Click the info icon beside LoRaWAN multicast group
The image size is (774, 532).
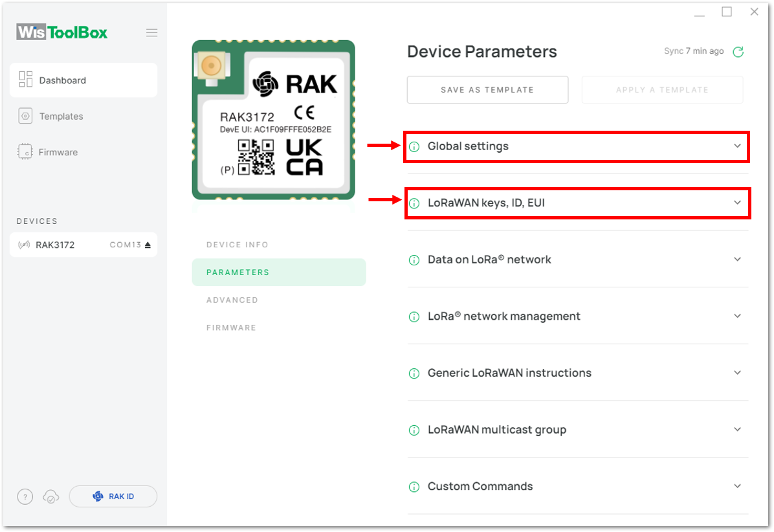click(414, 430)
